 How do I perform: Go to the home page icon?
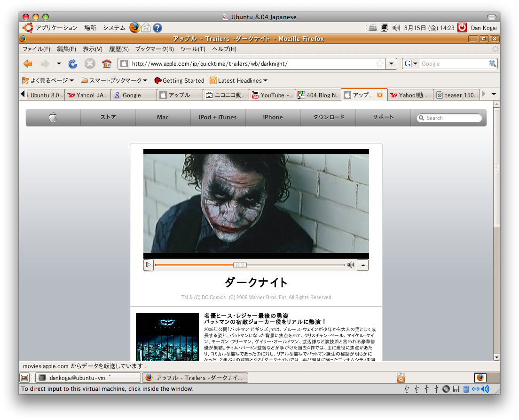tap(107, 63)
